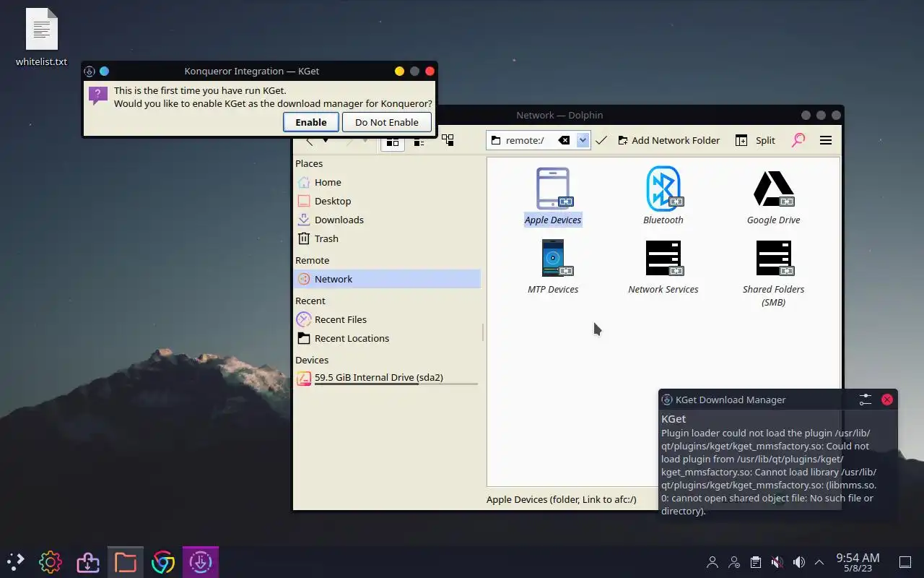Click the Recent heading in the sidebar
The width and height of the screenshot is (924, 578).
[310, 301]
